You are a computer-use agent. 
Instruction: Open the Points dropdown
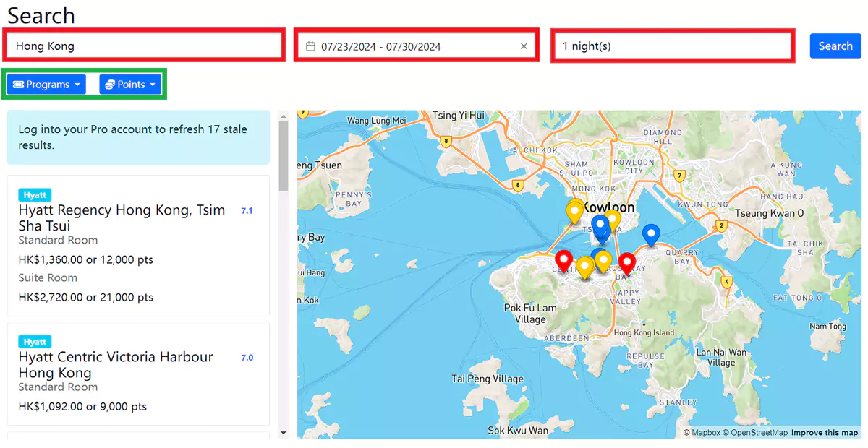pyautogui.click(x=130, y=84)
